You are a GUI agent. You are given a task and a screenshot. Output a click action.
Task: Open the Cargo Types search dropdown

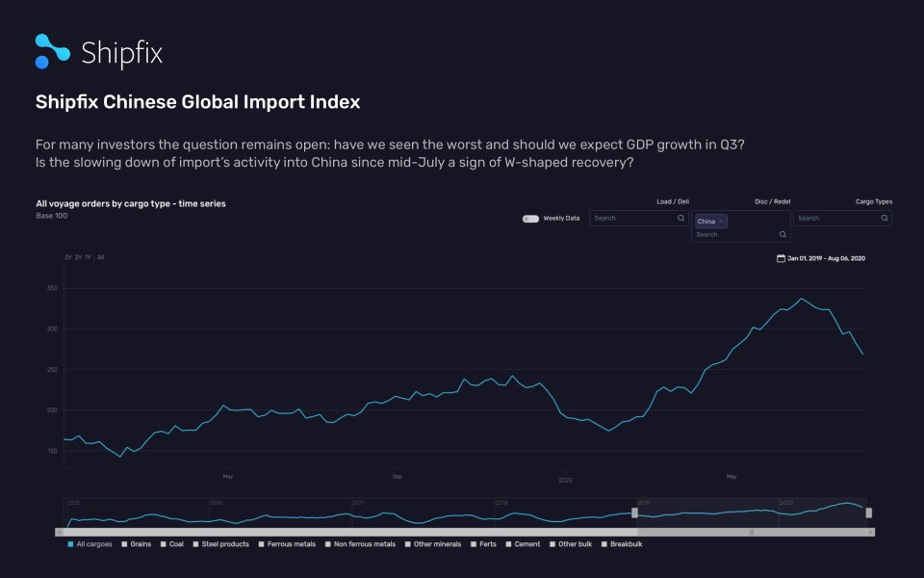click(837, 218)
